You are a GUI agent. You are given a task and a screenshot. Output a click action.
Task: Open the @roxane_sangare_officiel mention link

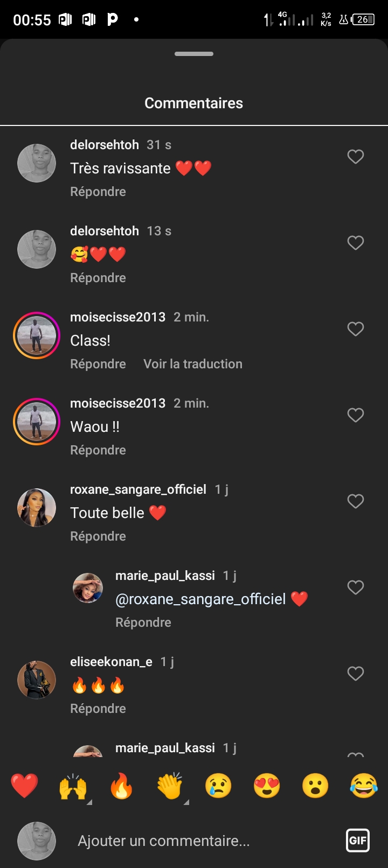[x=200, y=599]
